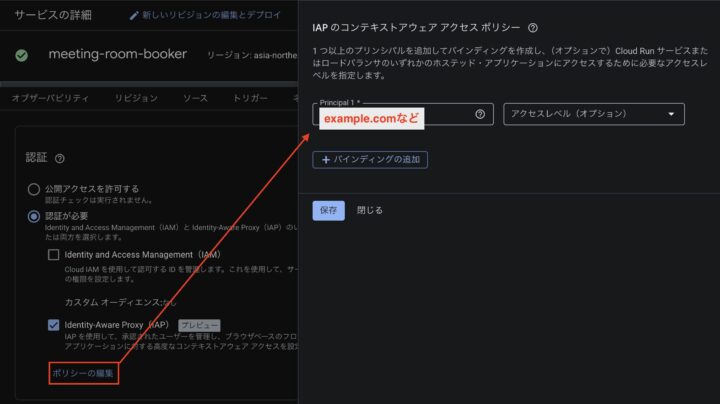This screenshot has height=404, width=720.
Task: Click the help icon next to 認証 heading
Action: [x=60, y=159]
